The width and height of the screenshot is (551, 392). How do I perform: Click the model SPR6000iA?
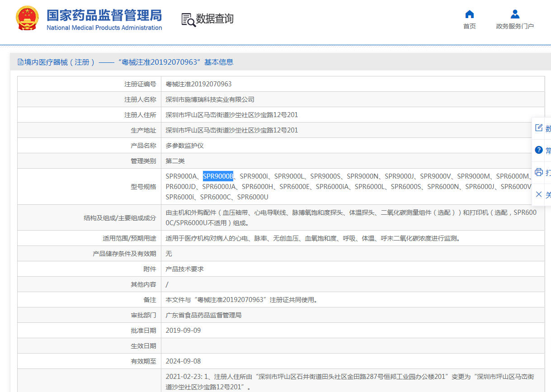[332, 187]
